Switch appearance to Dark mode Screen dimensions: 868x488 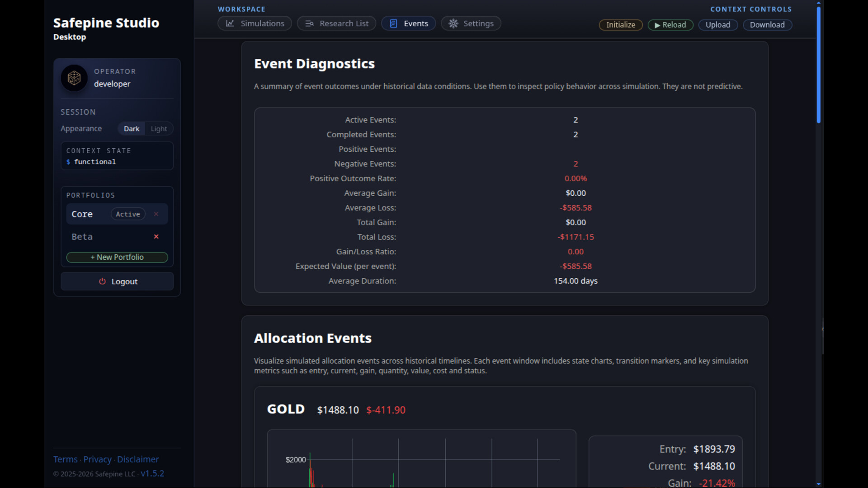(132, 129)
